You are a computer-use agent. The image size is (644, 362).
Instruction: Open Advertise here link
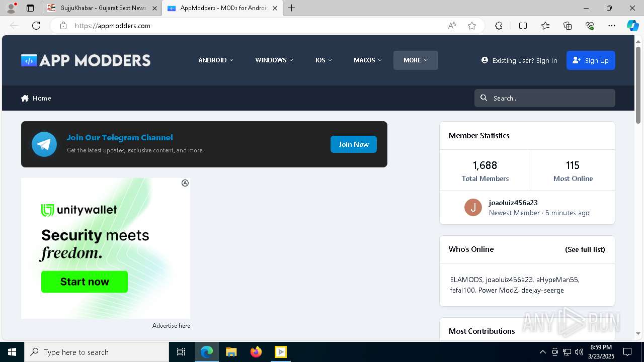[171, 326]
